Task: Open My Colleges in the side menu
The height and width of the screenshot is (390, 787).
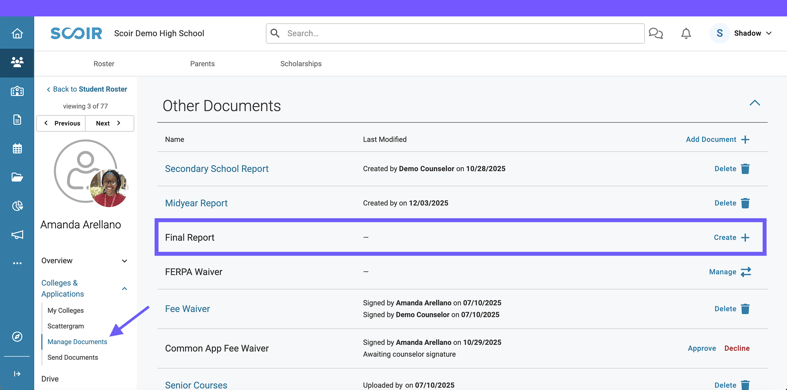Action: click(x=66, y=310)
